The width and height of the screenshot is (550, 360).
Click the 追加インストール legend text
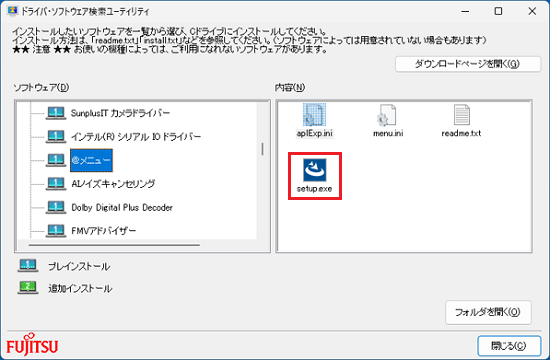pos(80,289)
